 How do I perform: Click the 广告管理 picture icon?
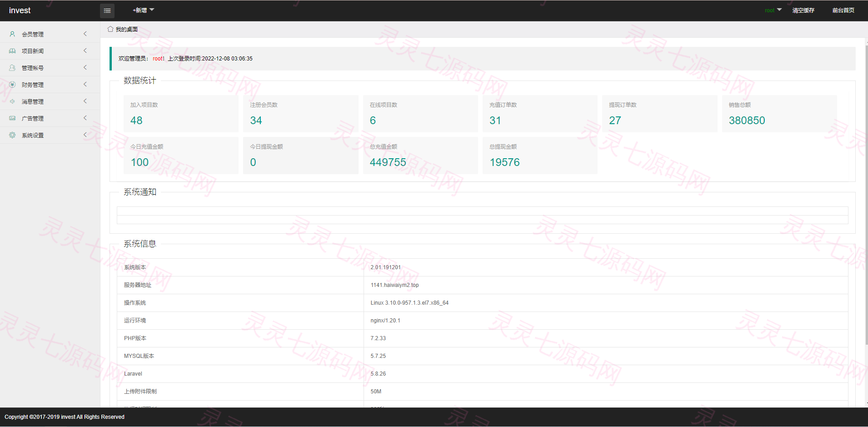pos(12,118)
